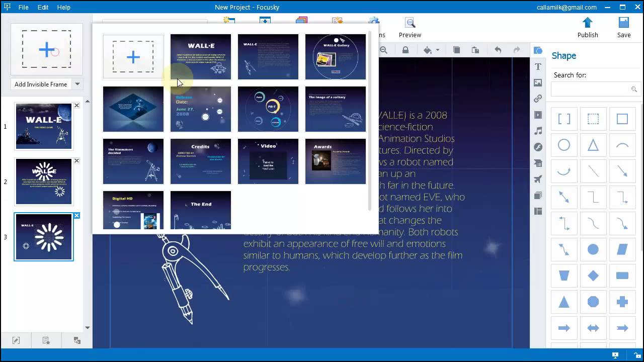The width and height of the screenshot is (644, 362).
Task: Open the background fill bucket tool
Action: (427, 50)
